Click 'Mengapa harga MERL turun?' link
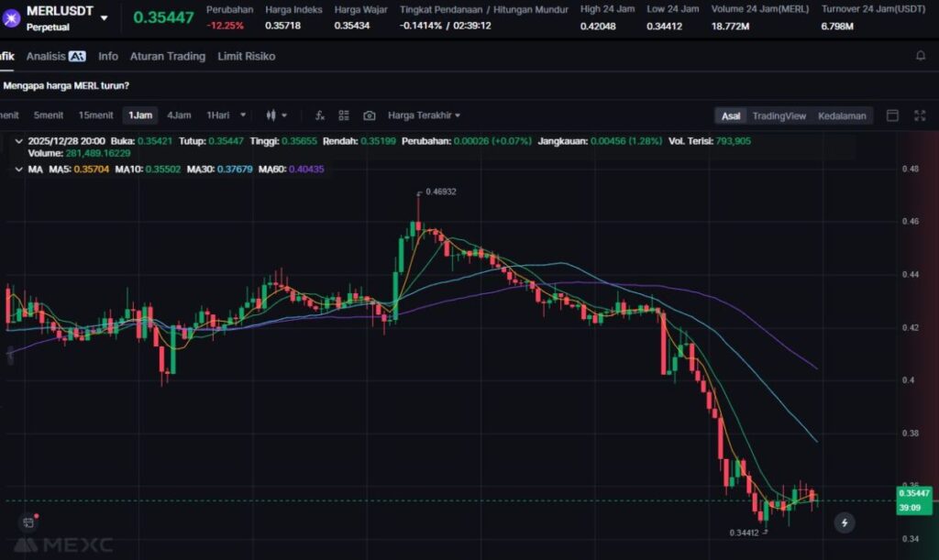The width and height of the screenshot is (939, 560). 66,85
